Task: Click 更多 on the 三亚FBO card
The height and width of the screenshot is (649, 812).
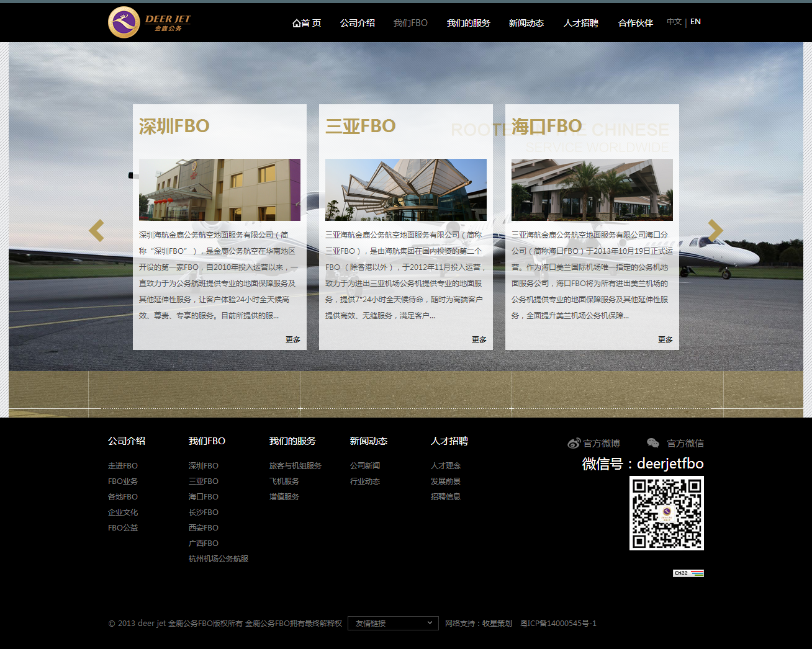Action: coord(479,339)
